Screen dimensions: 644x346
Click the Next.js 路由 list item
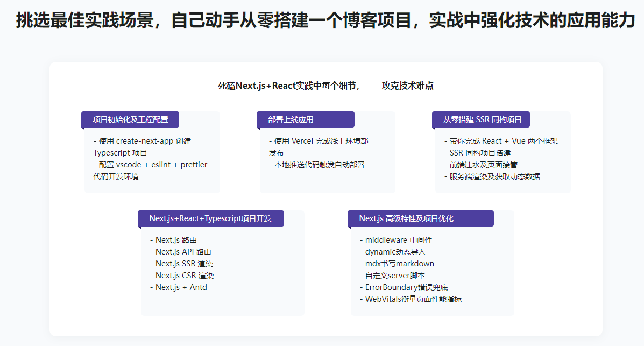tap(174, 239)
